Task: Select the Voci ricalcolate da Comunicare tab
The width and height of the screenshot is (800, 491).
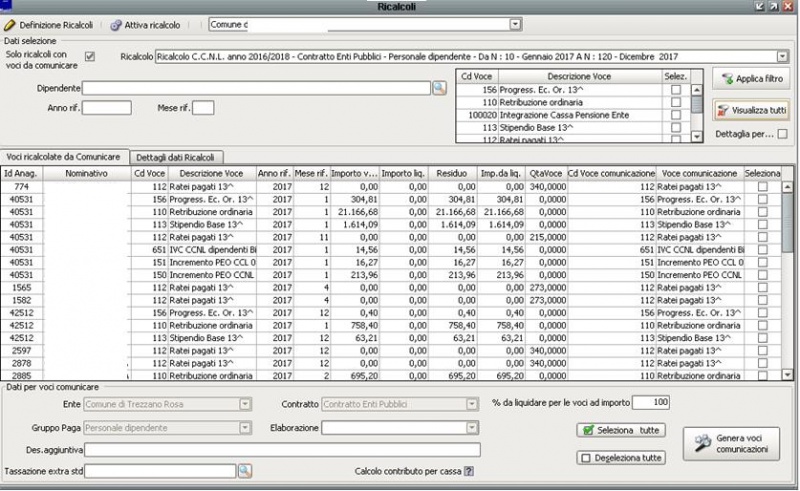Action: click(64, 157)
